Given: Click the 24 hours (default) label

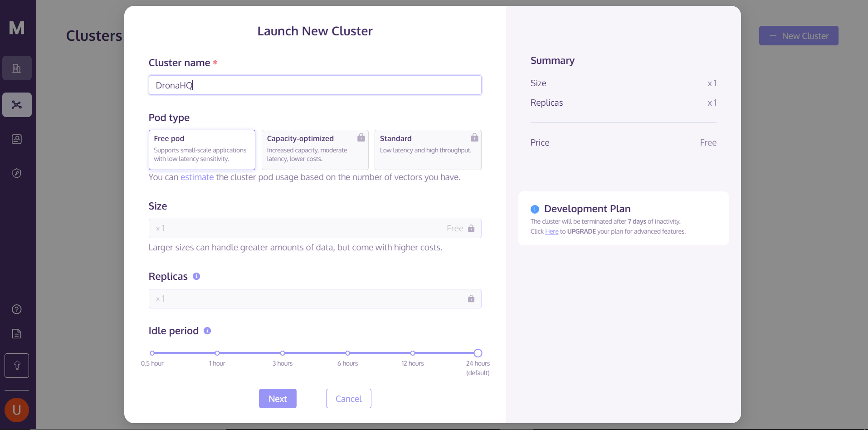Looking at the screenshot, I should 478,368.
